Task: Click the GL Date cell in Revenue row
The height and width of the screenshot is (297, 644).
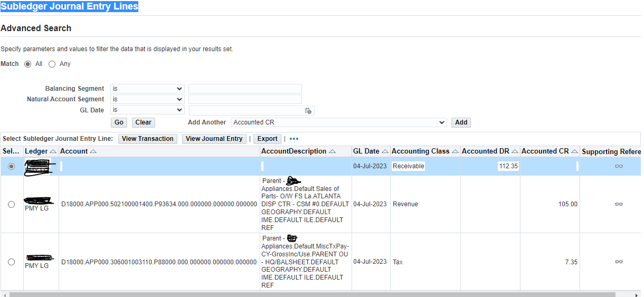Action: pos(370,204)
